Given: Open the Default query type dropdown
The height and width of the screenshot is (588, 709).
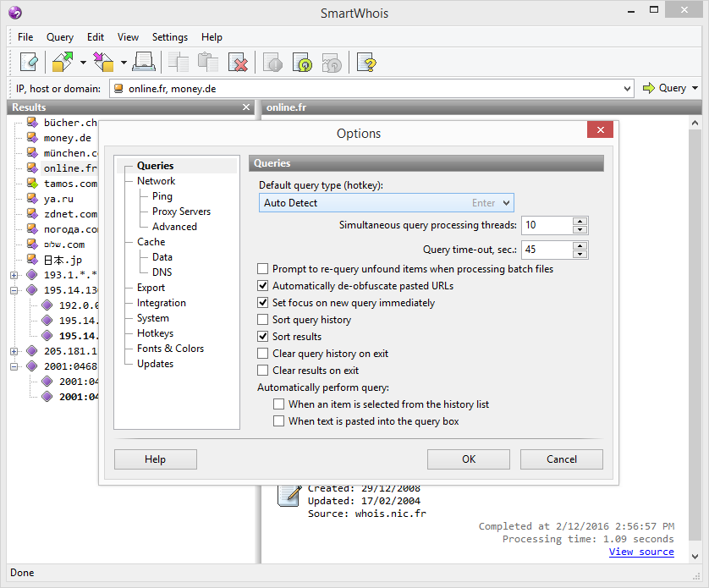Looking at the screenshot, I should point(505,203).
